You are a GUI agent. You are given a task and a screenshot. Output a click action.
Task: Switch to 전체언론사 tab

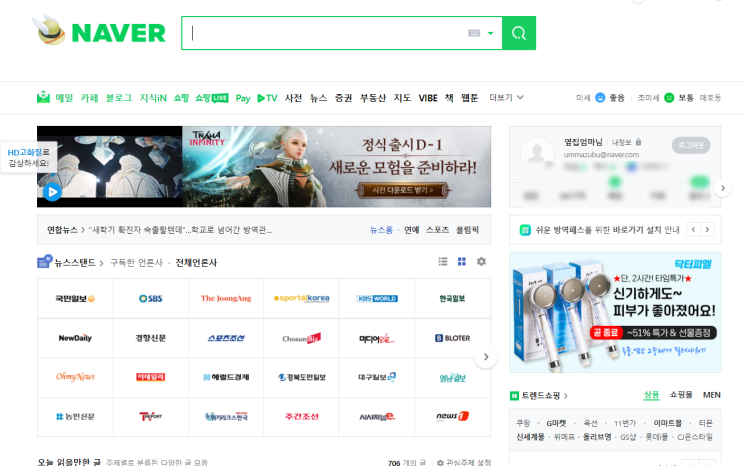click(x=196, y=263)
